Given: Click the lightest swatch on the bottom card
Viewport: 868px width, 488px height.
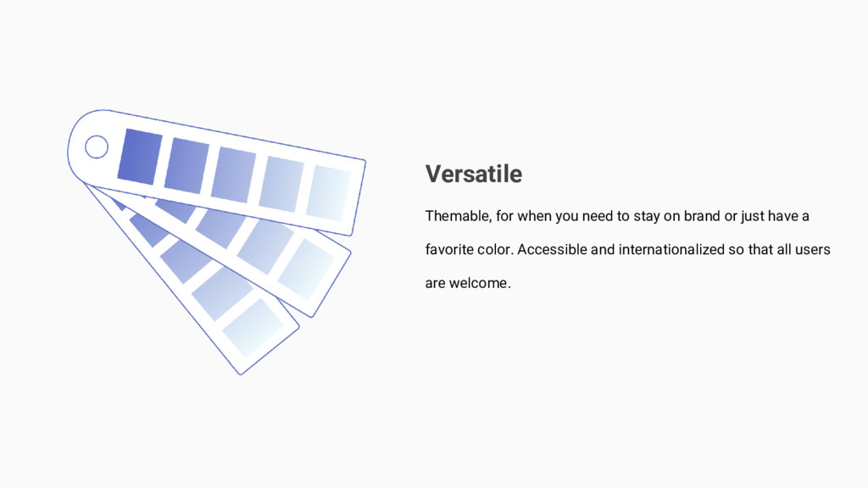Looking at the screenshot, I should click(x=253, y=328).
